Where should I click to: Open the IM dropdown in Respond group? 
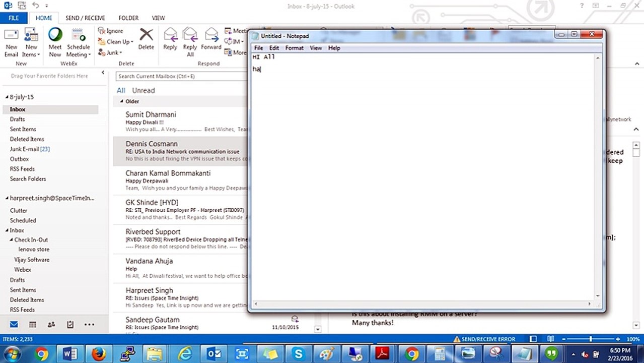coord(234,42)
